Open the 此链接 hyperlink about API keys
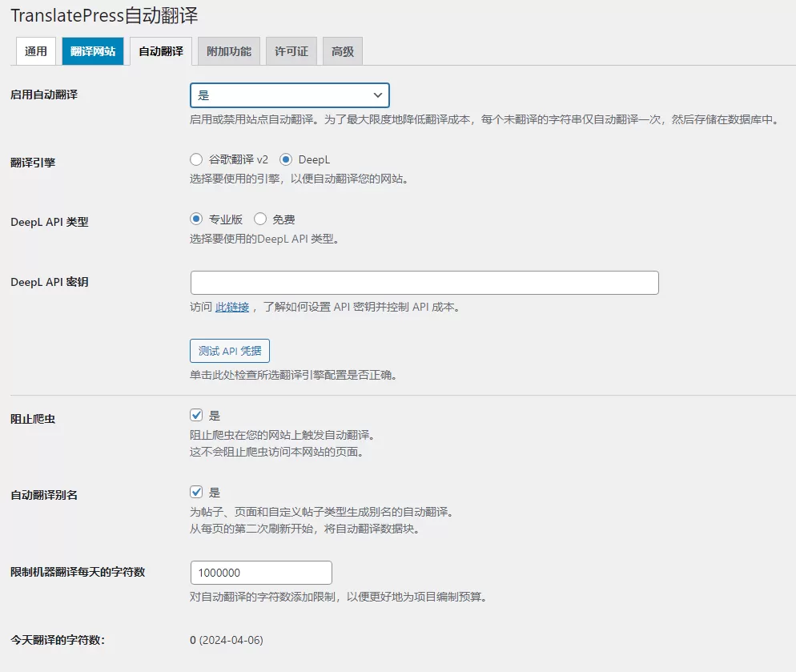796x672 pixels. 232,307
